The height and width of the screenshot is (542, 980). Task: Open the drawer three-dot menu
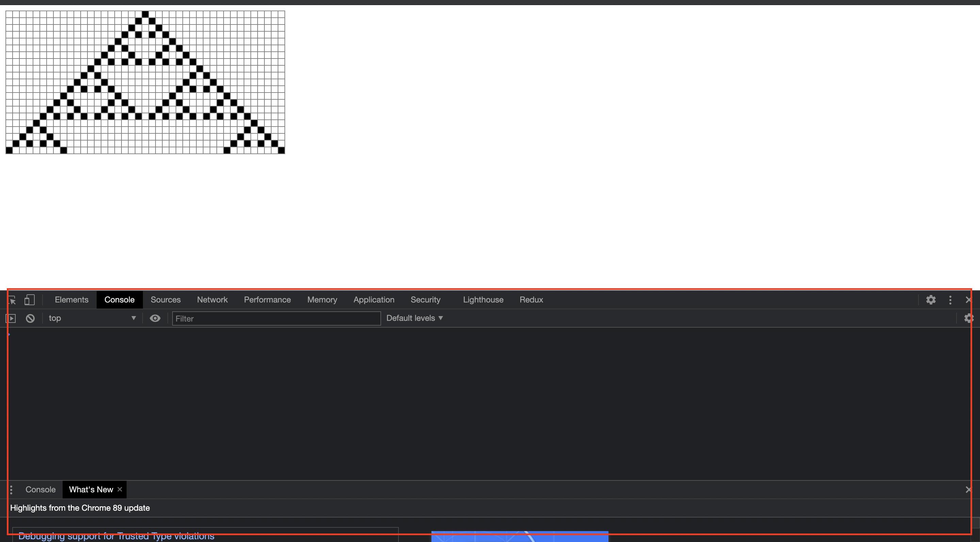[11, 490]
